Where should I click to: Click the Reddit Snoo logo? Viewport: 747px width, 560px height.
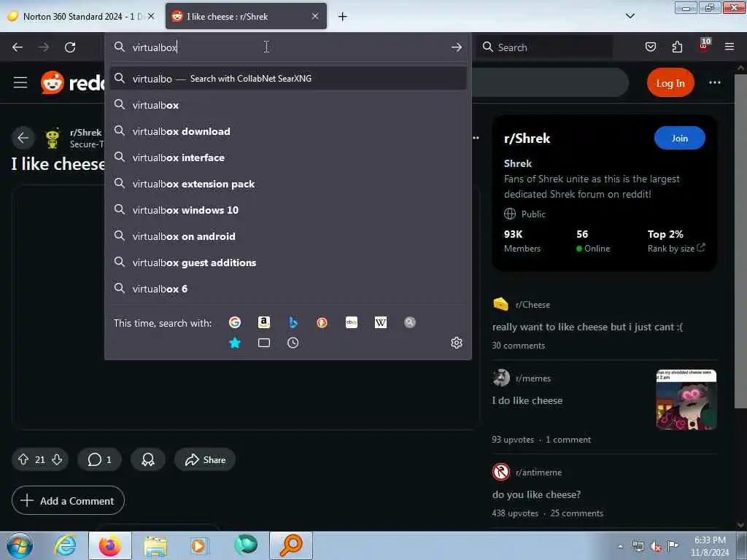[x=53, y=82]
